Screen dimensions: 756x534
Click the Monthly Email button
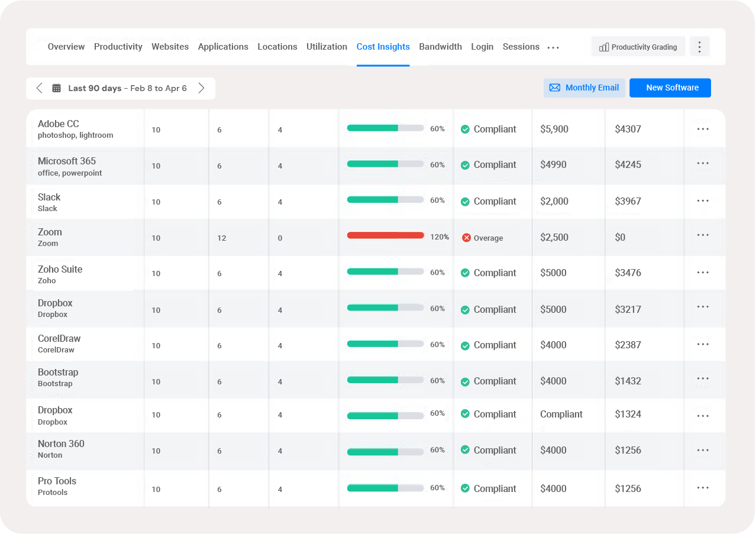click(584, 88)
